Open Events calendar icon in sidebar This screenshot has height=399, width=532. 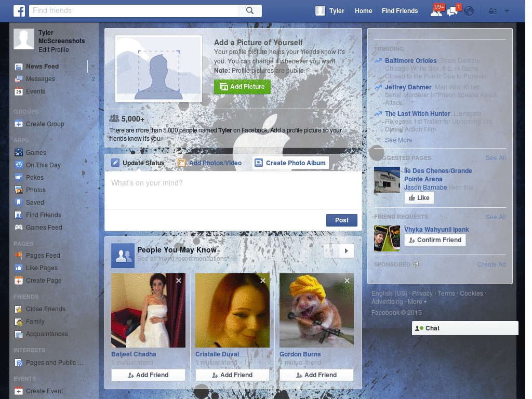coord(19,91)
